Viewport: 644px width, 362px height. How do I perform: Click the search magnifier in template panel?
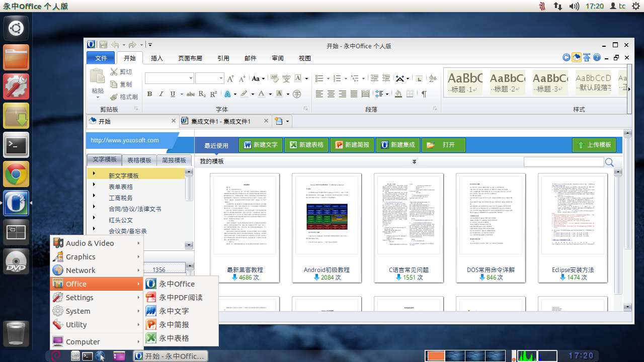click(609, 162)
